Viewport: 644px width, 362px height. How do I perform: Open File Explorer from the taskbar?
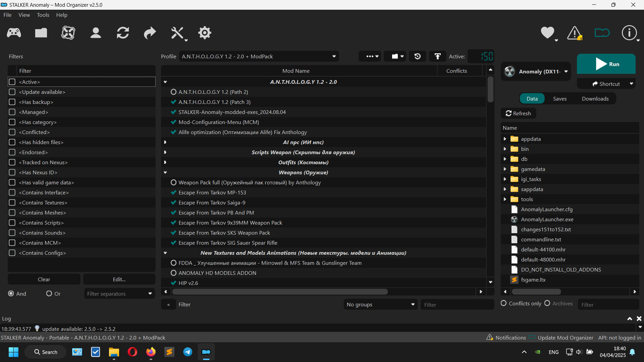114,352
